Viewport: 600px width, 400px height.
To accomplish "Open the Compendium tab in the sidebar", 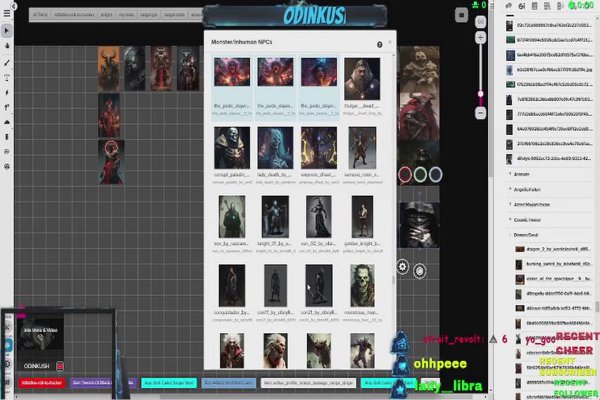I will [x=547, y=6].
